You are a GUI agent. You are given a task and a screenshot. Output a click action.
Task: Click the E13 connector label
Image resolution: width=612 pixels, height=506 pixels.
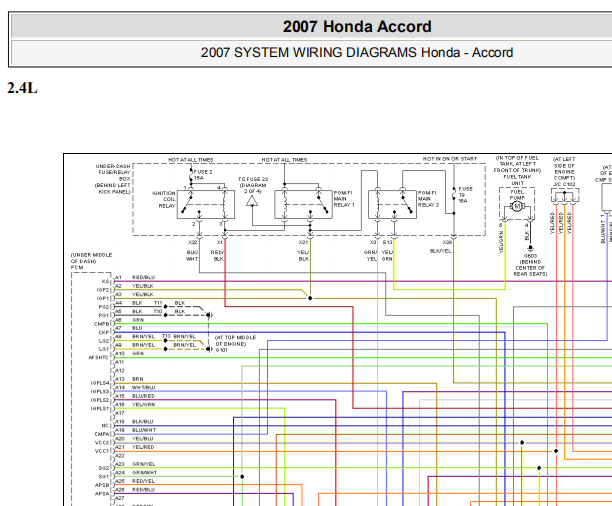tap(387, 242)
